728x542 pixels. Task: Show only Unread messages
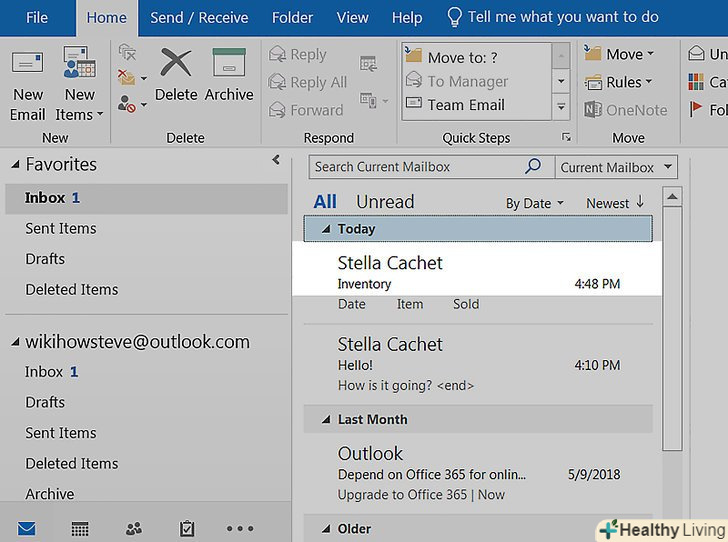pyautogui.click(x=385, y=202)
